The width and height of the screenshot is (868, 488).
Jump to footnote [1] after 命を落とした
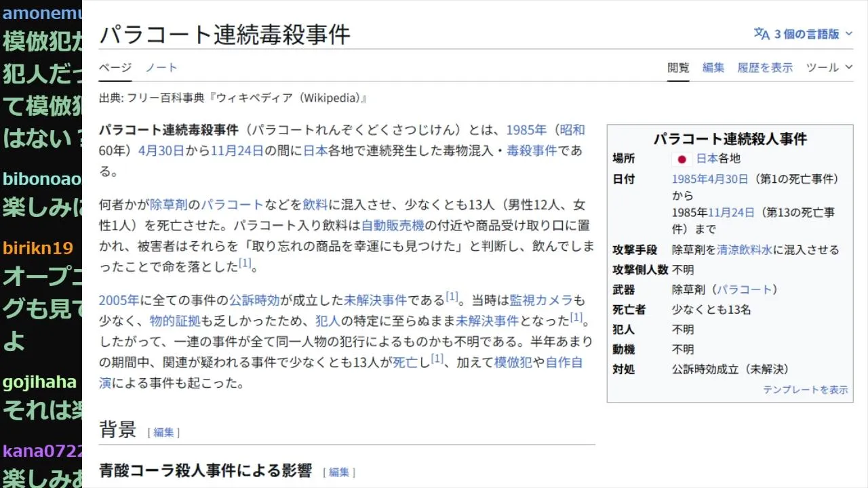[x=245, y=263]
